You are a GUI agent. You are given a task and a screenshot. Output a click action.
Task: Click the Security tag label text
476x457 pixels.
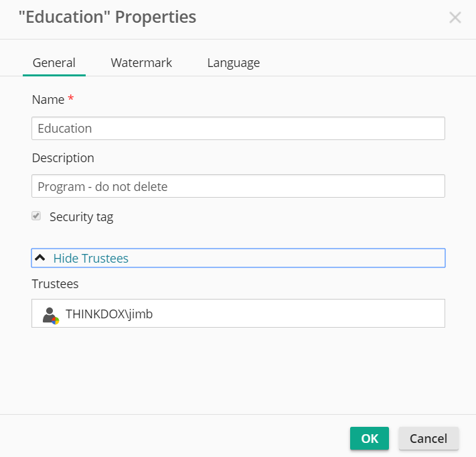coord(82,217)
